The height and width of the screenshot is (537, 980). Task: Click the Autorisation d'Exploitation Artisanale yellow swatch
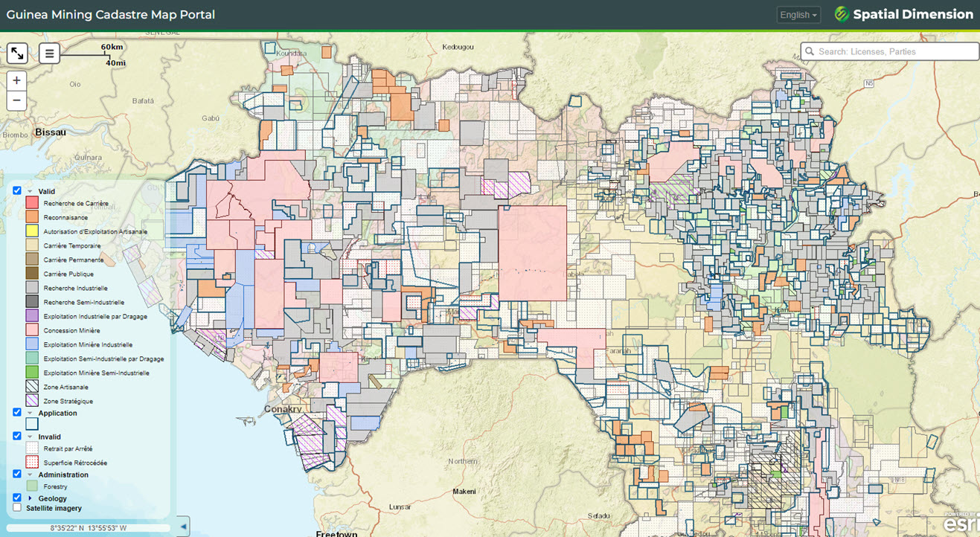32,231
